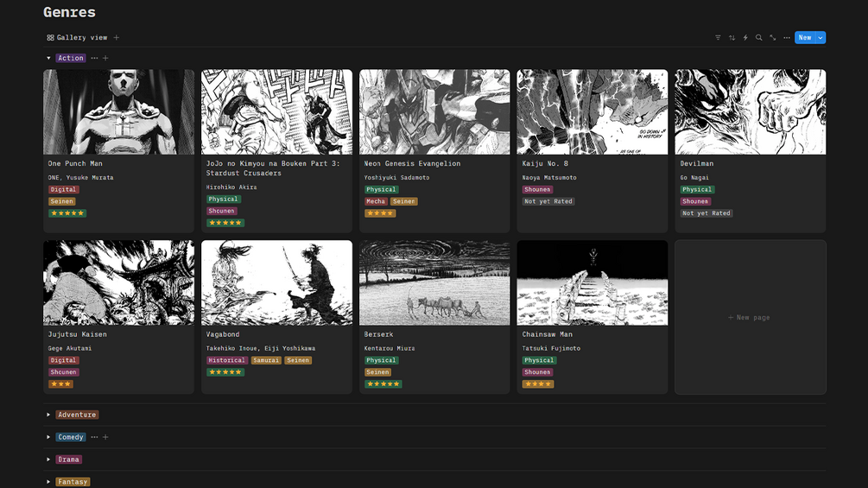Collapse the Action group
Screen dimensions: 868x488
48,58
